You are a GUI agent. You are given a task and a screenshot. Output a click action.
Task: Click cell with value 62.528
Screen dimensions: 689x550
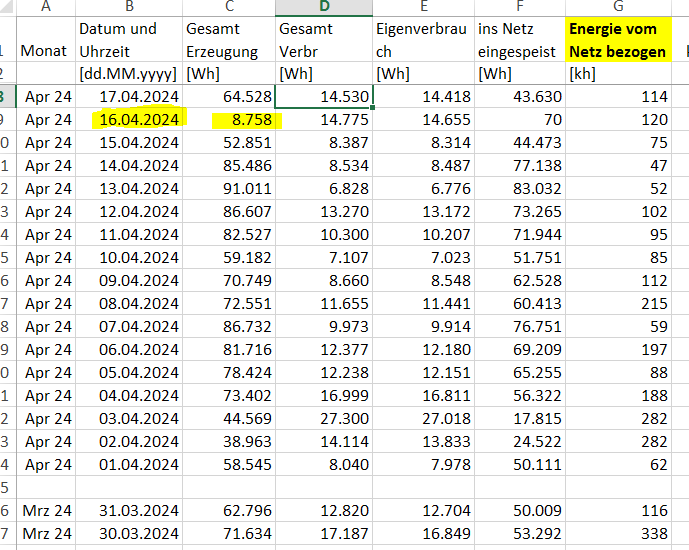(x=520, y=281)
